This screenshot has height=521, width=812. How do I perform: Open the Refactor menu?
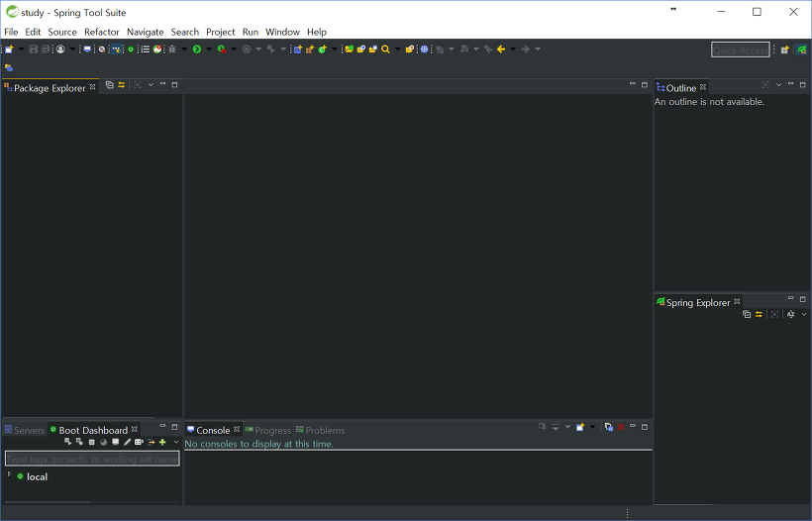(x=101, y=32)
